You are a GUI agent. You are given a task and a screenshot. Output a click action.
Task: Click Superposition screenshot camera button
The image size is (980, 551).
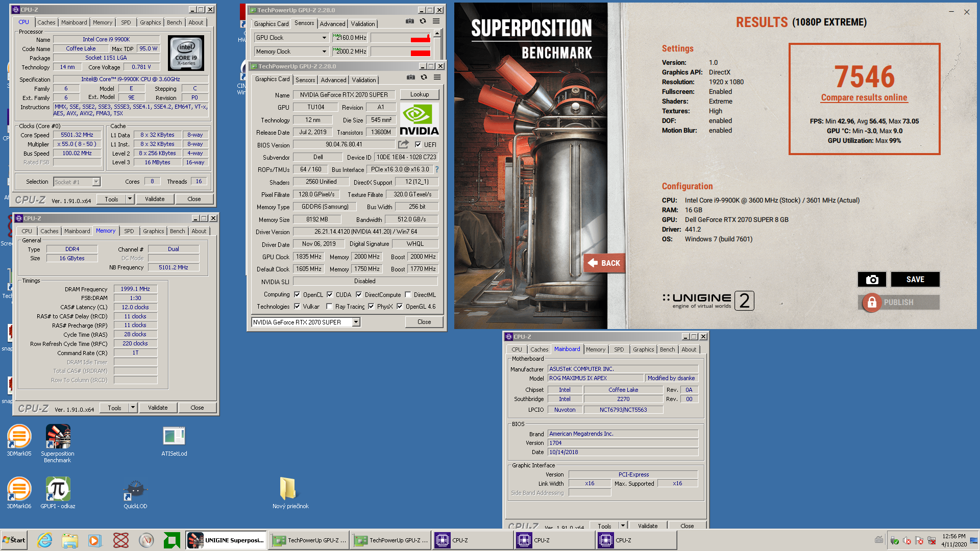pos(872,279)
